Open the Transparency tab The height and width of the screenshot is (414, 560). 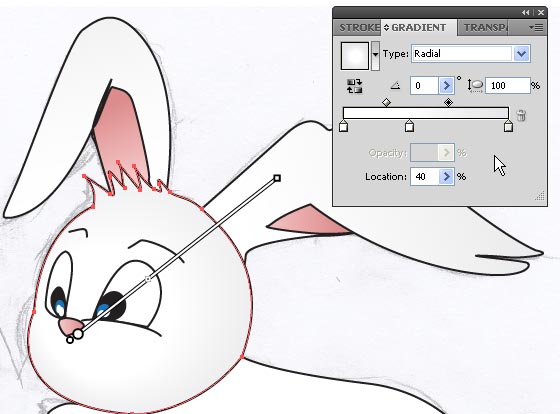coord(482,28)
